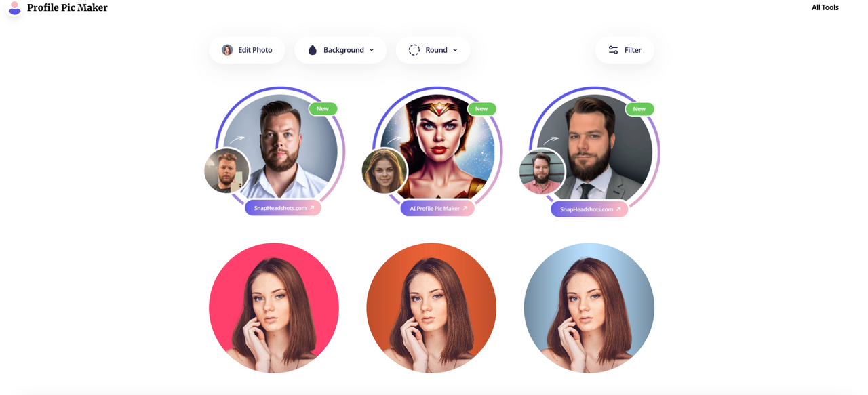Select the pink background profile picture
This screenshot has height=395, width=868.
click(x=274, y=308)
